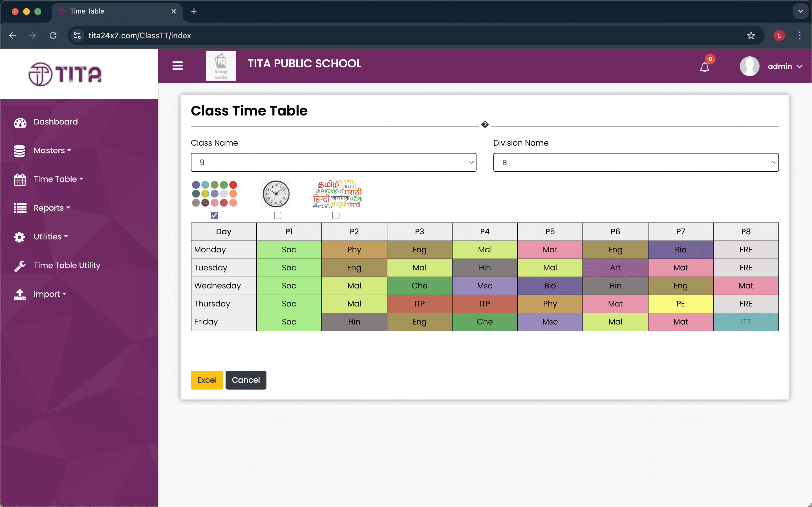Enable the clock timing checkbox
This screenshot has width=812, height=507.
tap(277, 215)
